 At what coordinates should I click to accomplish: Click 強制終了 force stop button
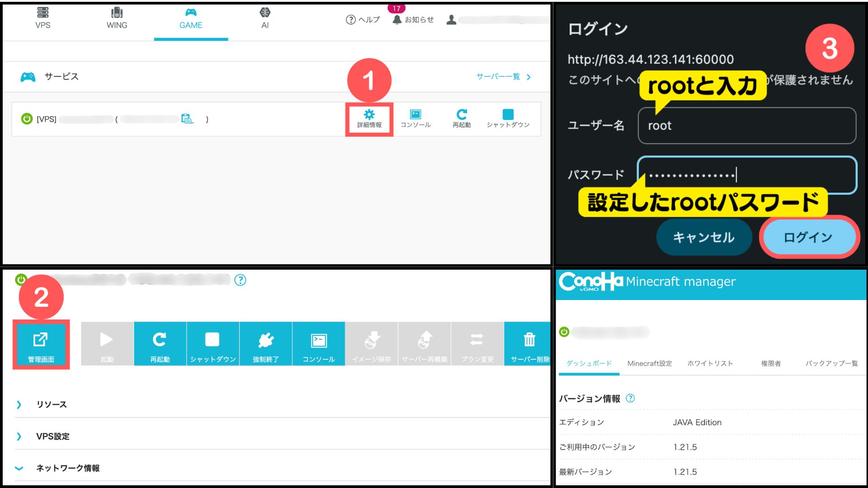[266, 344]
